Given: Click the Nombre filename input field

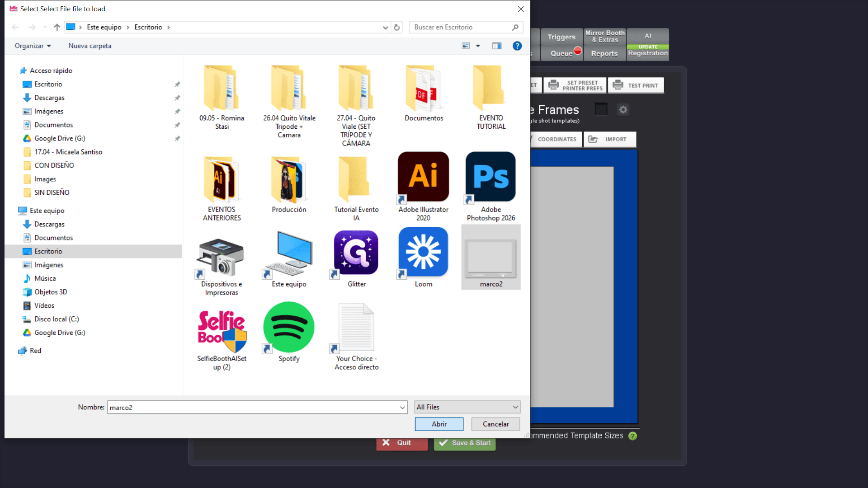Looking at the screenshot, I should pos(257,407).
